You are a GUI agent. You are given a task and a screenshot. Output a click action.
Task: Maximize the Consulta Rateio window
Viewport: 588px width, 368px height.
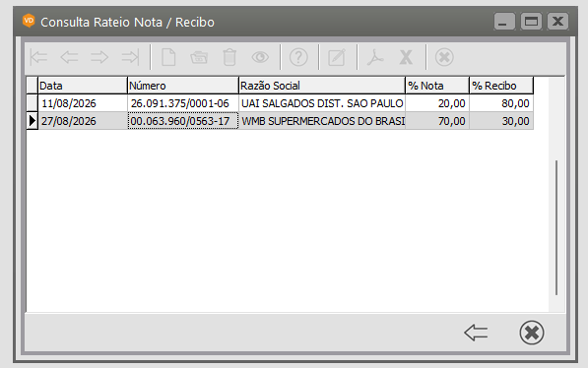click(531, 21)
